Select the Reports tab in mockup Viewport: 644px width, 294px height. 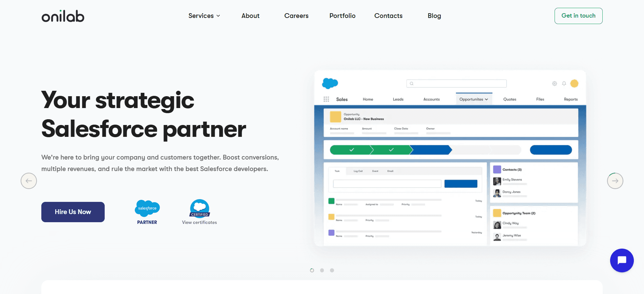tap(571, 99)
